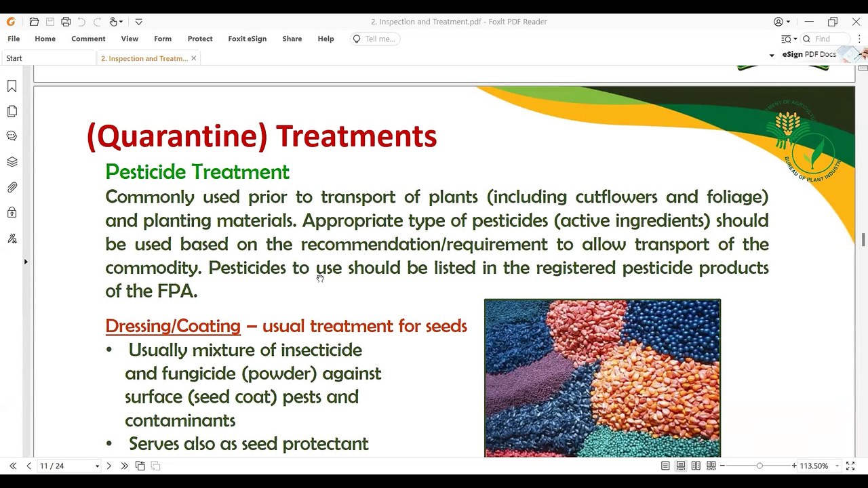Viewport: 868px width, 488px height.
Task: Go to the previous page
Action: click(28, 466)
